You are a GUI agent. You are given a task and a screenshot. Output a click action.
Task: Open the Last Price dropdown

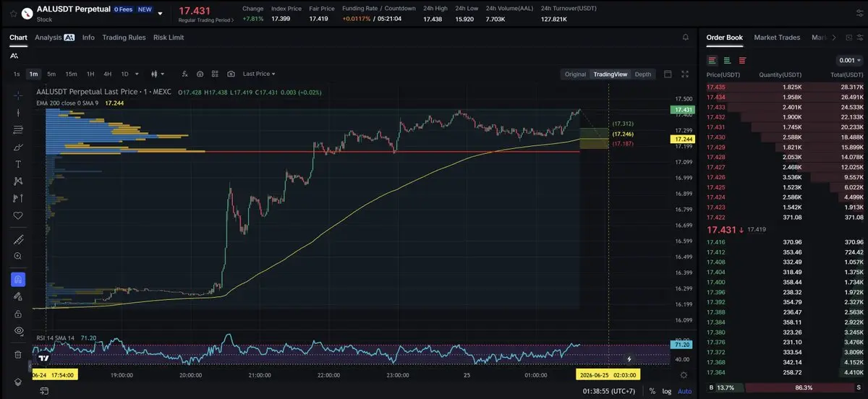(258, 74)
